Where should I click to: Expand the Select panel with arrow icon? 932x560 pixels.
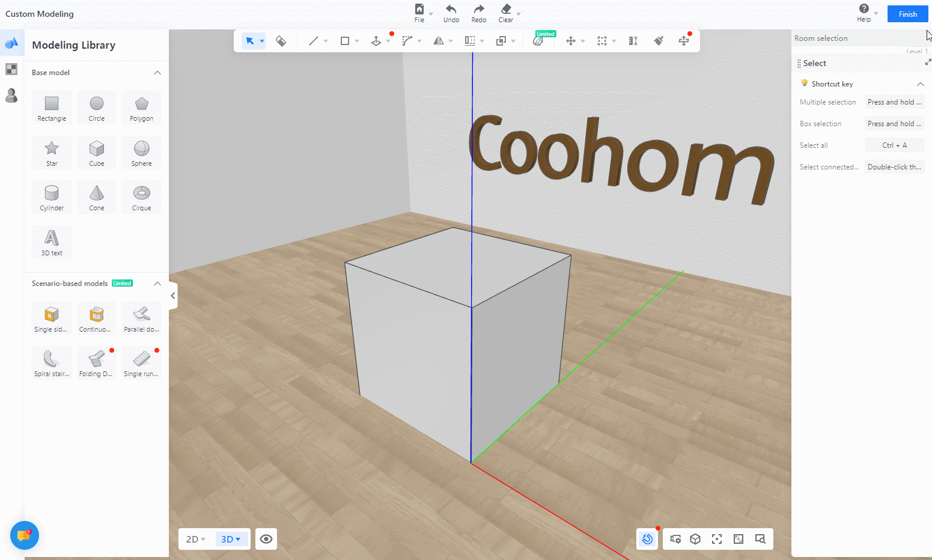[x=928, y=62]
